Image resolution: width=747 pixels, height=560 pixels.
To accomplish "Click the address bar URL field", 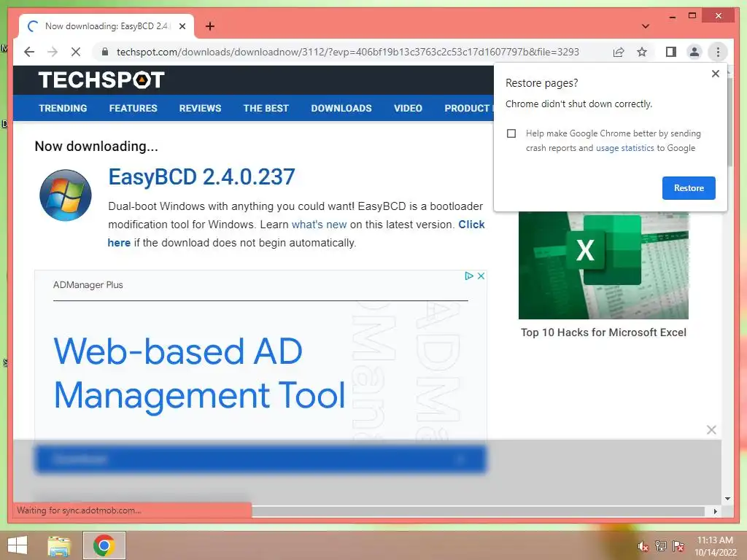I will point(348,52).
